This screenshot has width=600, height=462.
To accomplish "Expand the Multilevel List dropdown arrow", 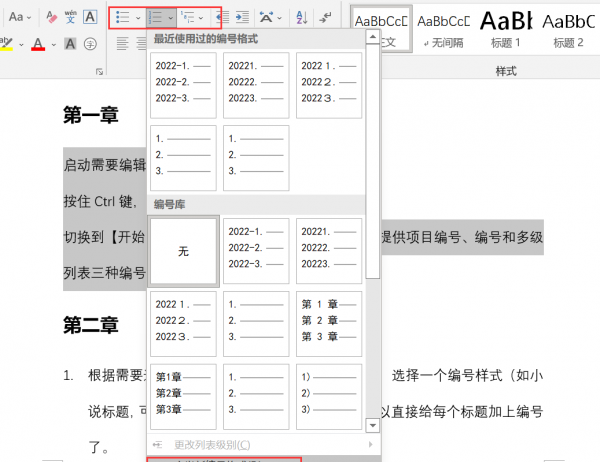I will pyautogui.click(x=201, y=18).
